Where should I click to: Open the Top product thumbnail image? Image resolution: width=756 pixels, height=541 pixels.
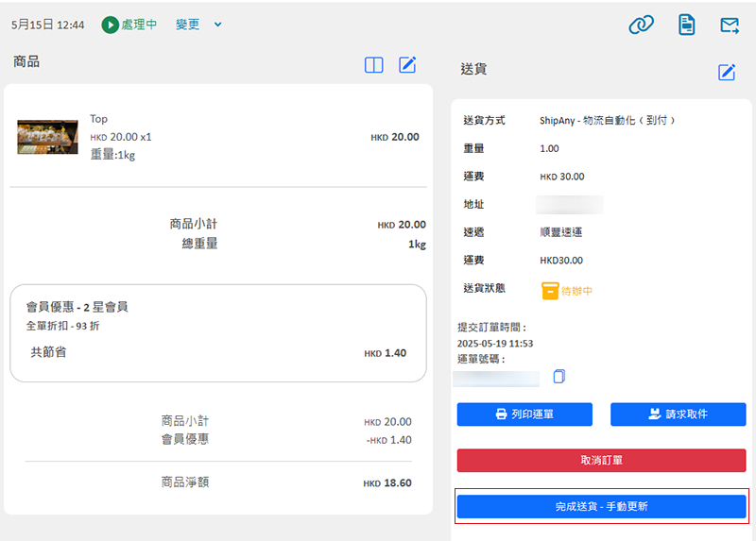point(47,137)
